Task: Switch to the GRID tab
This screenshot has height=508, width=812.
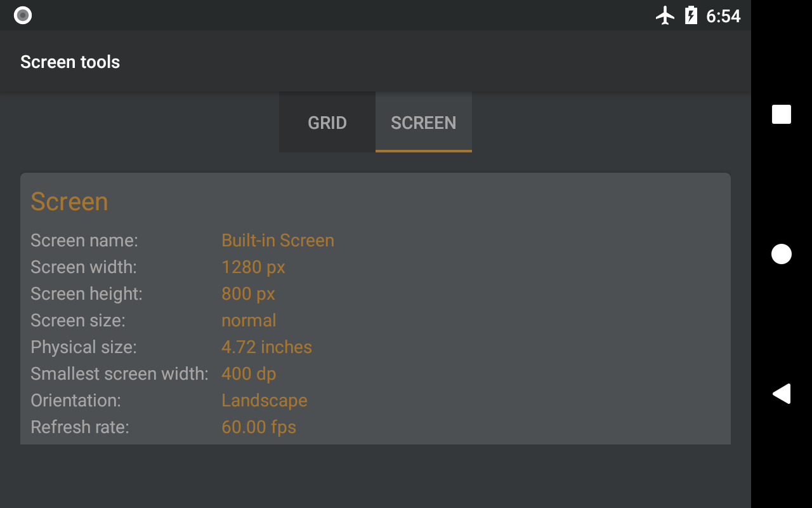Action: pos(327,122)
